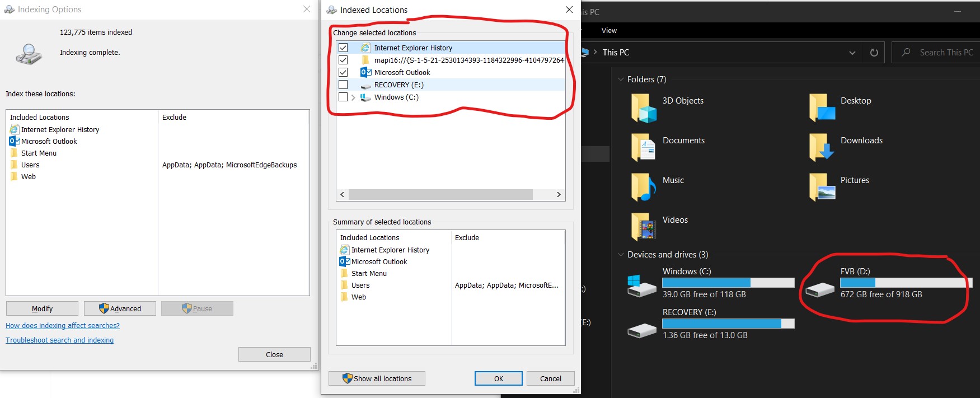Click Microsoft Outlook icon in Indexing Options list
The height and width of the screenshot is (398, 980).
click(15, 141)
